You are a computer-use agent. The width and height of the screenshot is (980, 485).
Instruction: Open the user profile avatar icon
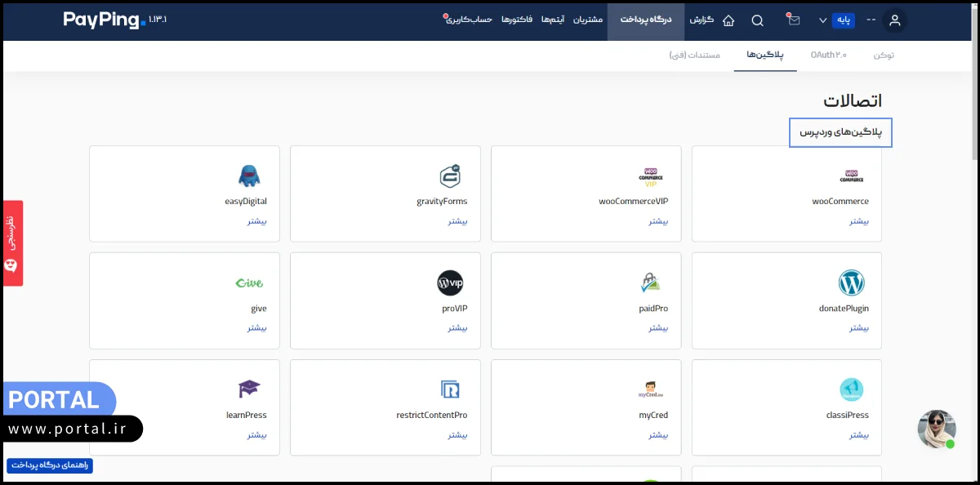pos(895,20)
